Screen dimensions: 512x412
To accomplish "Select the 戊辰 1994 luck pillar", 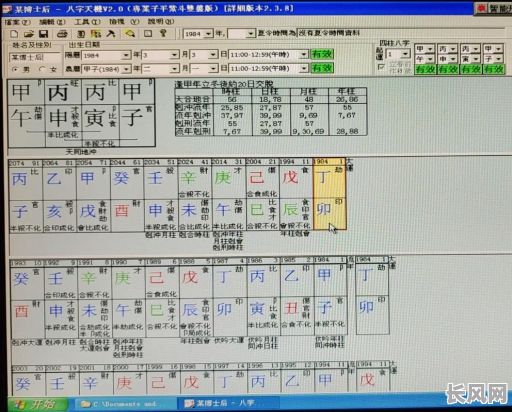I will pos(296,194).
